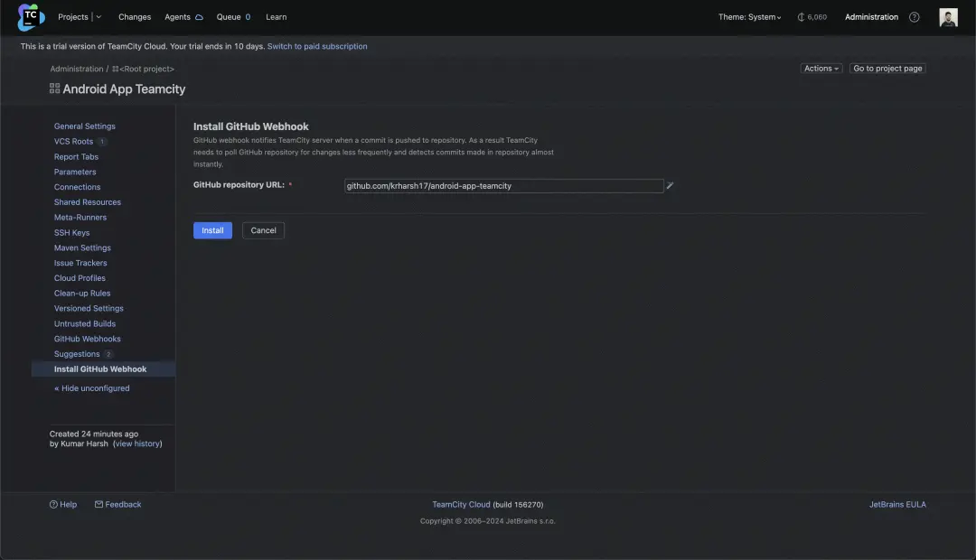
Task: Click the TeamCity logo icon
Action: pyautogui.click(x=31, y=17)
